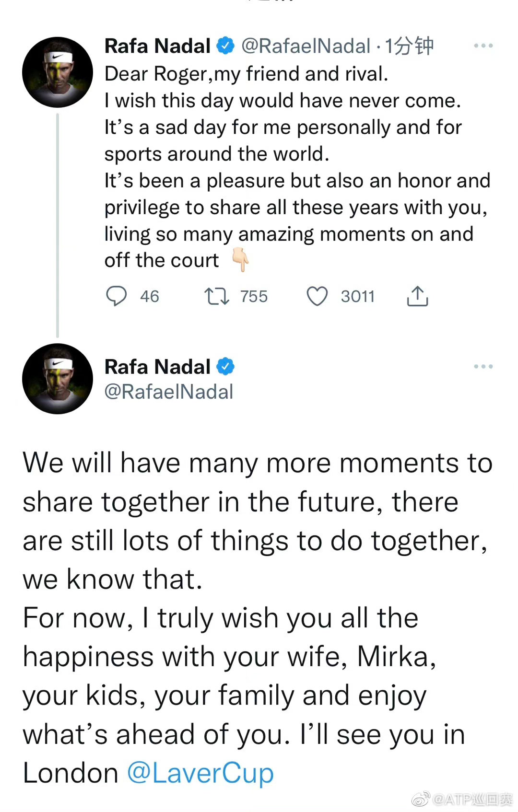Screen dimensions: 518x812
Task: Click the reply speech bubble icon
Action: coord(116,296)
